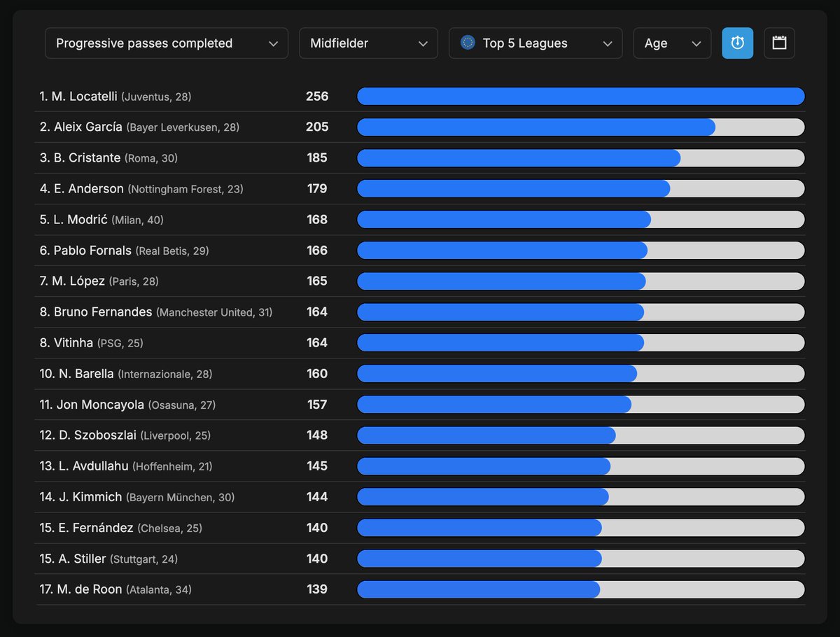This screenshot has height=637, width=840.
Task: Click de Roon's value 139
Action: click(x=317, y=589)
